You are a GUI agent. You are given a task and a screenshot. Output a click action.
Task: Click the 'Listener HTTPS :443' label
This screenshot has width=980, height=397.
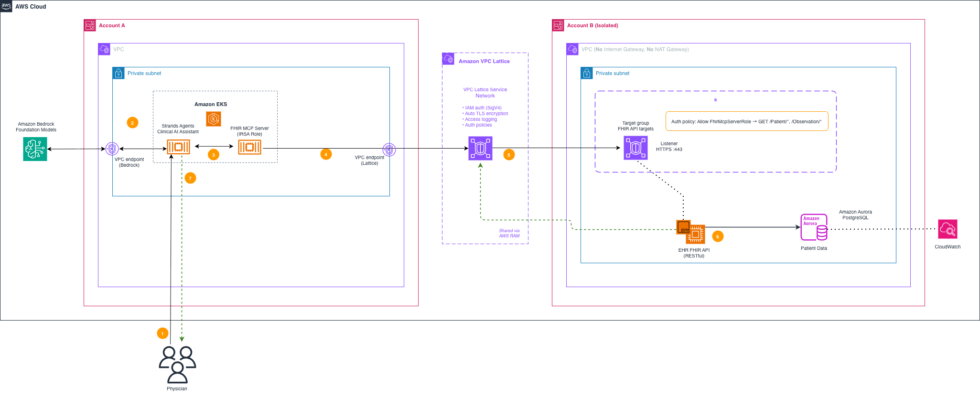(x=669, y=147)
